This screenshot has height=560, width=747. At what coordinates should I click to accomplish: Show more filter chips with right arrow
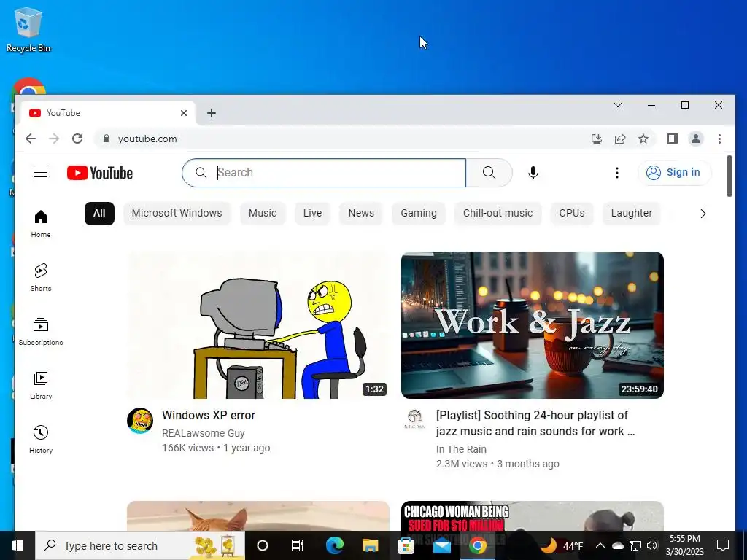(x=703, y=214)
